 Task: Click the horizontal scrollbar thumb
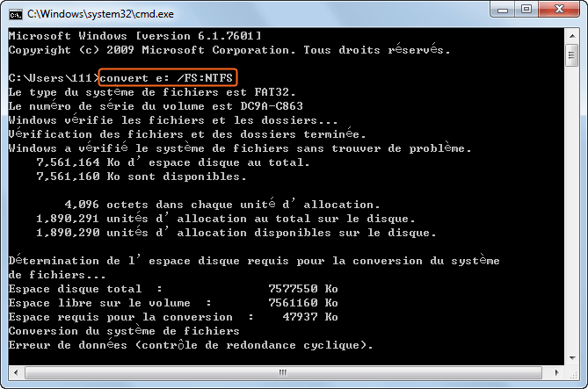[283, 372]
